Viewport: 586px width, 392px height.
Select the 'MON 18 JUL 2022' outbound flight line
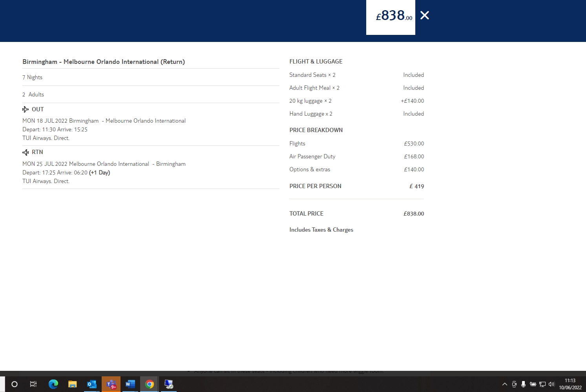(x=104, y=121)
